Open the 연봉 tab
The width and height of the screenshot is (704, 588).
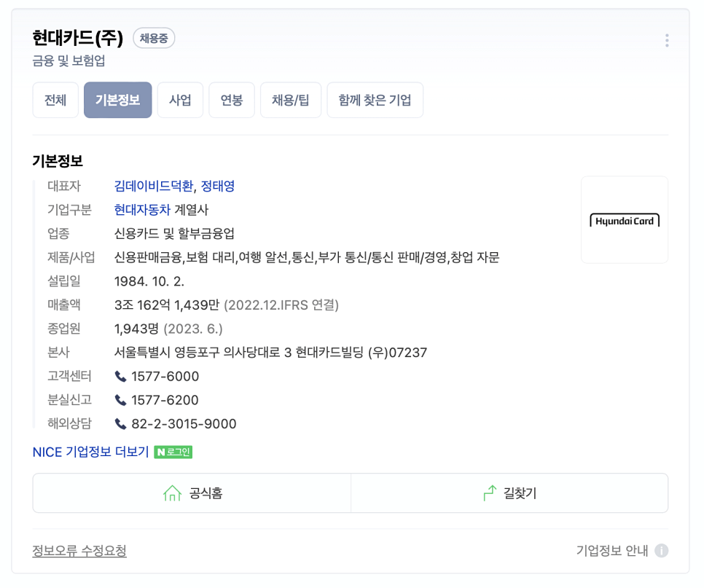click(x=232, y=100)
